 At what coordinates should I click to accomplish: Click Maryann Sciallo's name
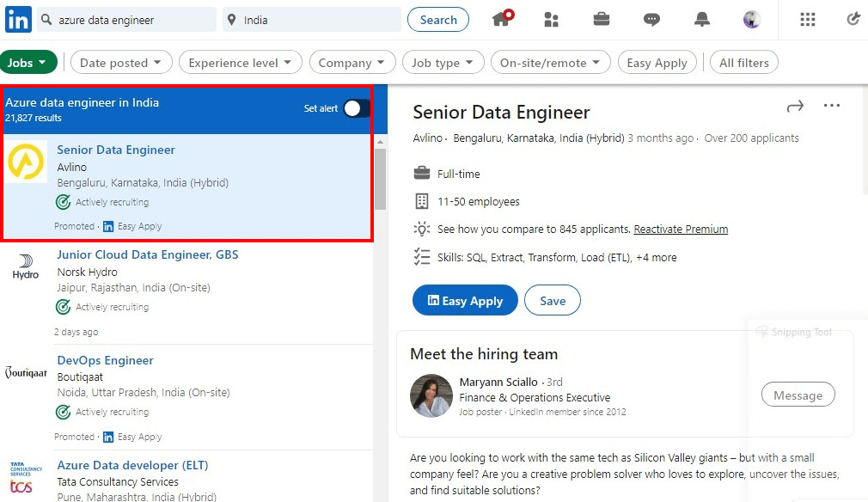[498, 382]
